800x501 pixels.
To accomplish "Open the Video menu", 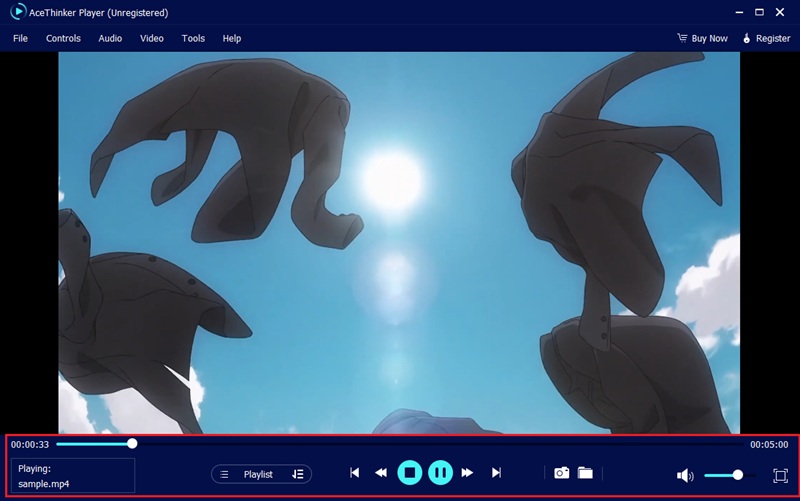I will click(152, 38).
